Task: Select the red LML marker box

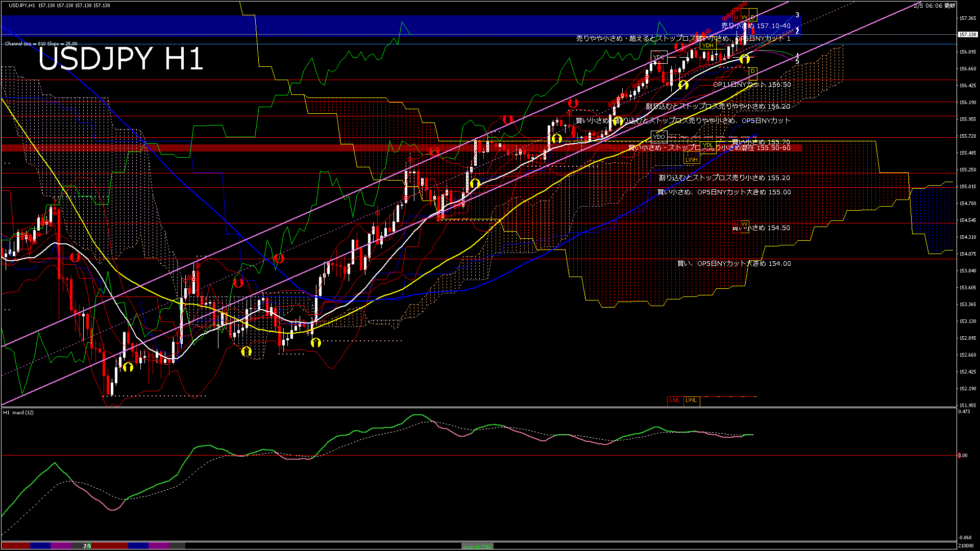Action: pos(675,400)
